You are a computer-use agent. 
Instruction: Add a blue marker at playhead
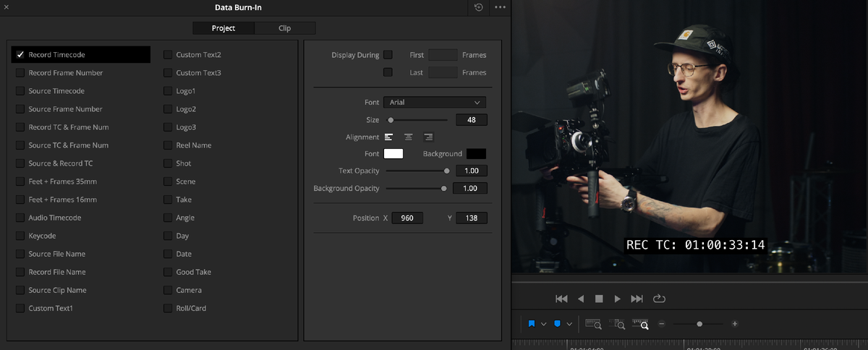[558, 324]
